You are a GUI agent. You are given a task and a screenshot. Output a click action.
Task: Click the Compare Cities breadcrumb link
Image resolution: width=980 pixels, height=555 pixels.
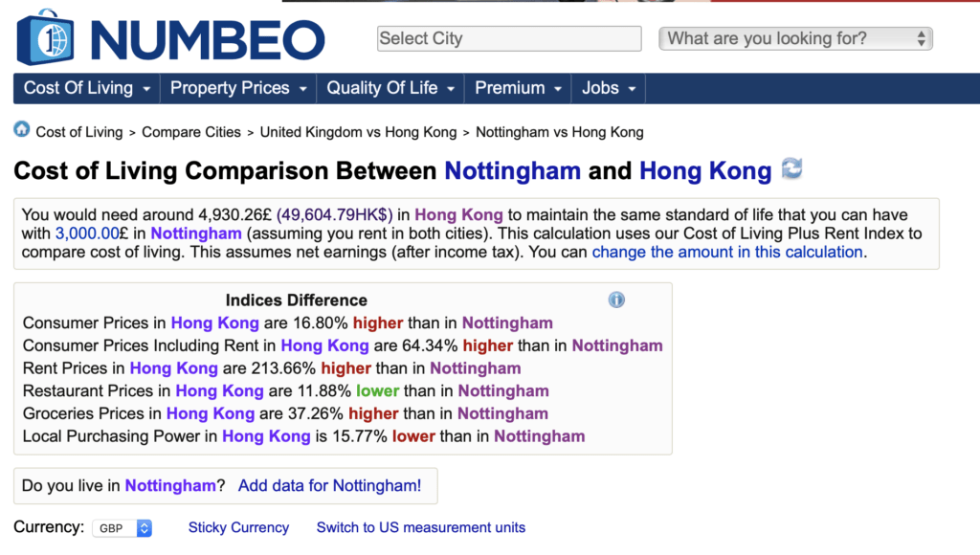[191, 132]
